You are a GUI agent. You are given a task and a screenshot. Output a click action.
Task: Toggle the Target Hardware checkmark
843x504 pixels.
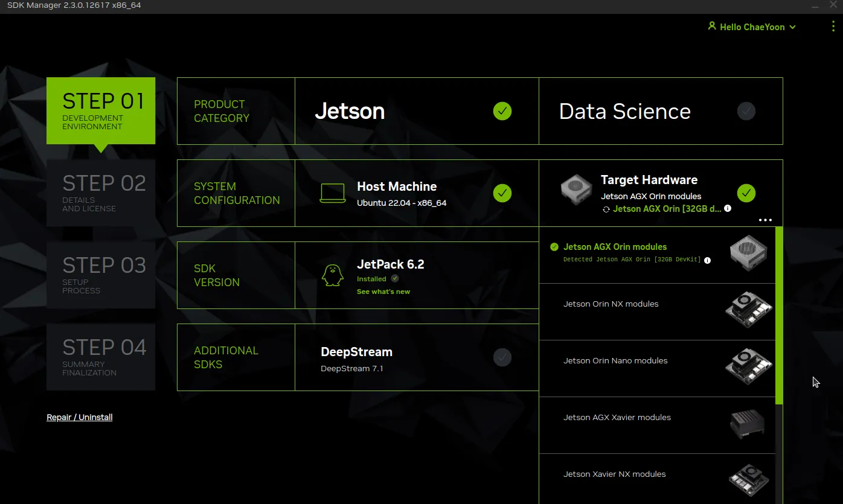[x=746, y=193]
